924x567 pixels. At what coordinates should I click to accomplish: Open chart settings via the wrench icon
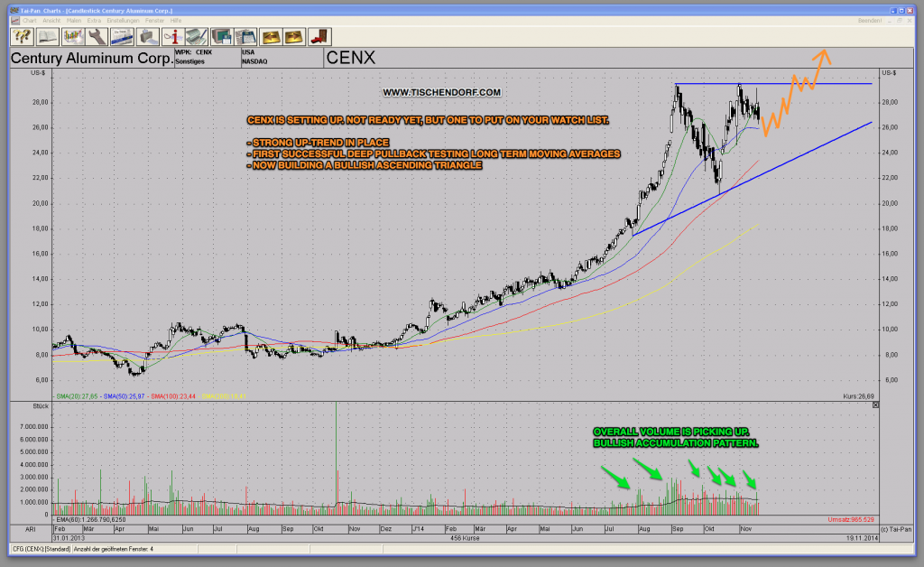(x=95, y=36)
